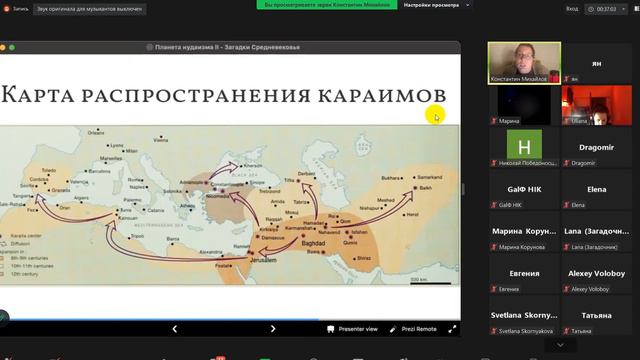Click the red recording indicator icon
This screenshot has width=640, height=360.
(6, 9)
